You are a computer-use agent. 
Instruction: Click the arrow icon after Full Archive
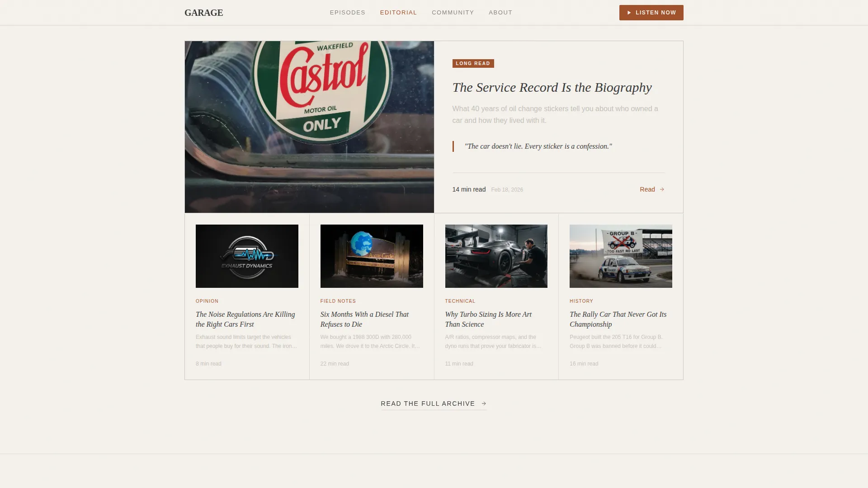pos(484,404)
